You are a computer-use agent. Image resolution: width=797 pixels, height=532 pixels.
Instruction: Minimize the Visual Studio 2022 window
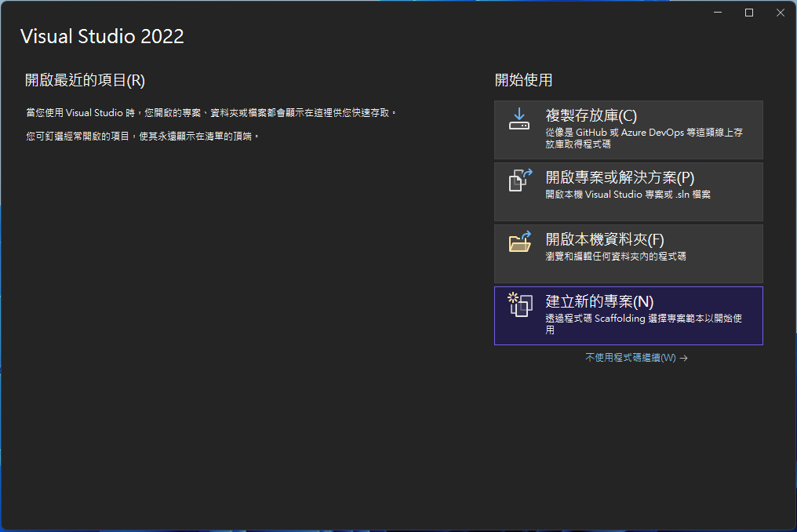(718, 13)
